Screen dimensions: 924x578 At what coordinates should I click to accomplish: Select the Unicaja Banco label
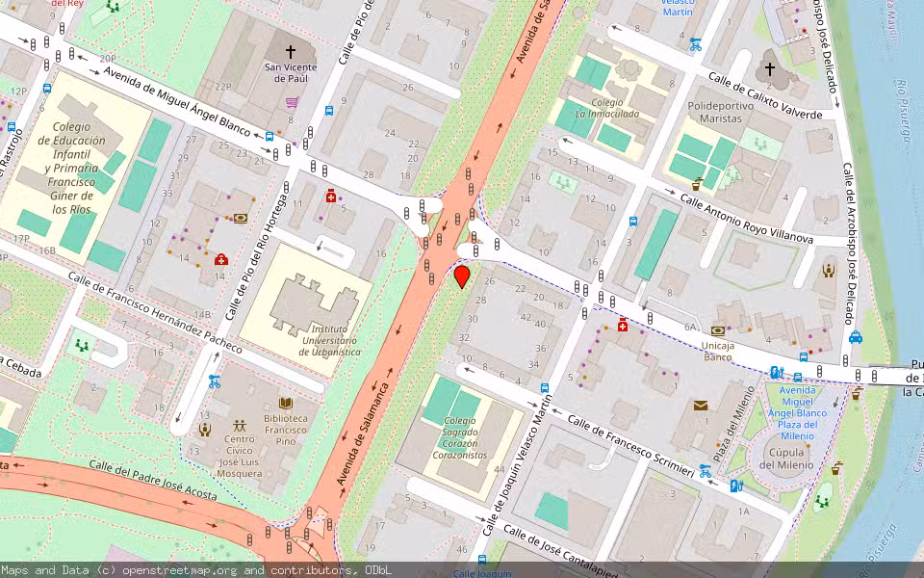coord(717,352)
